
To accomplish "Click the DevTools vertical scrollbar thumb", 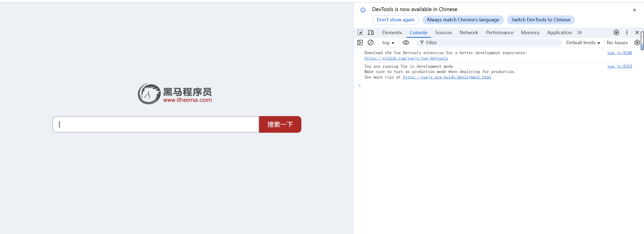I will pos(642,41).
